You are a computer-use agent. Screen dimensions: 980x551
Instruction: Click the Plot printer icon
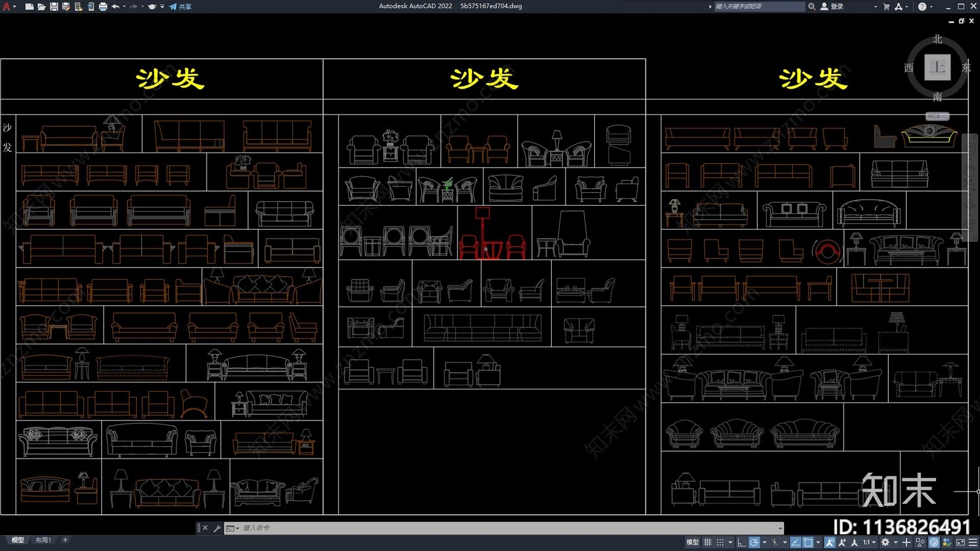pyautogui.click(x=103, y=6)
